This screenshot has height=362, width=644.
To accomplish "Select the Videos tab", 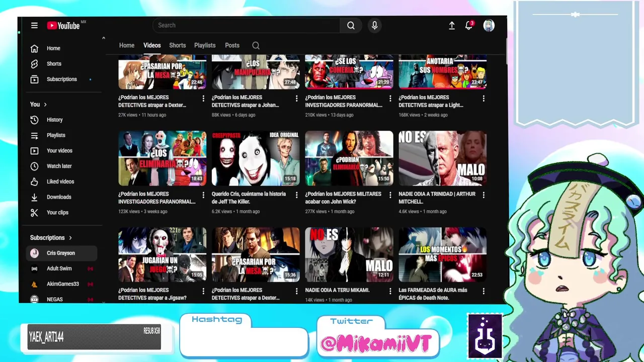I will point(152,46).
